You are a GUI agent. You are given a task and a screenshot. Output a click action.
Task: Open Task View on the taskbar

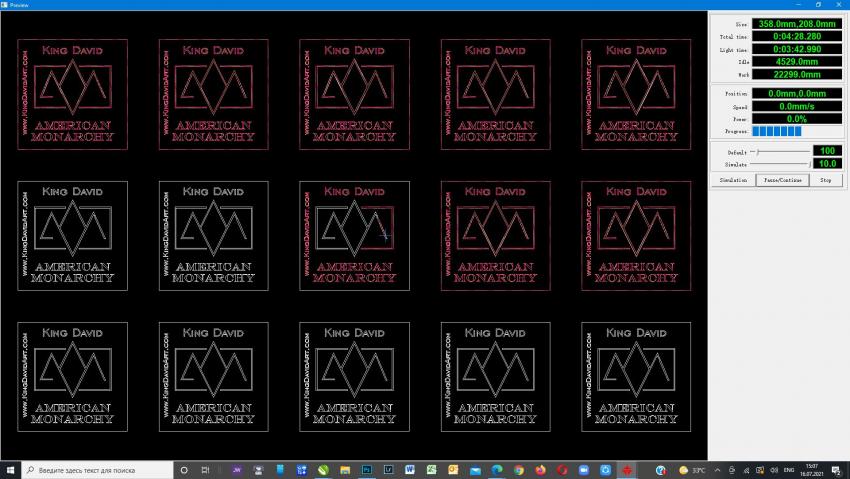click(205, 469)
